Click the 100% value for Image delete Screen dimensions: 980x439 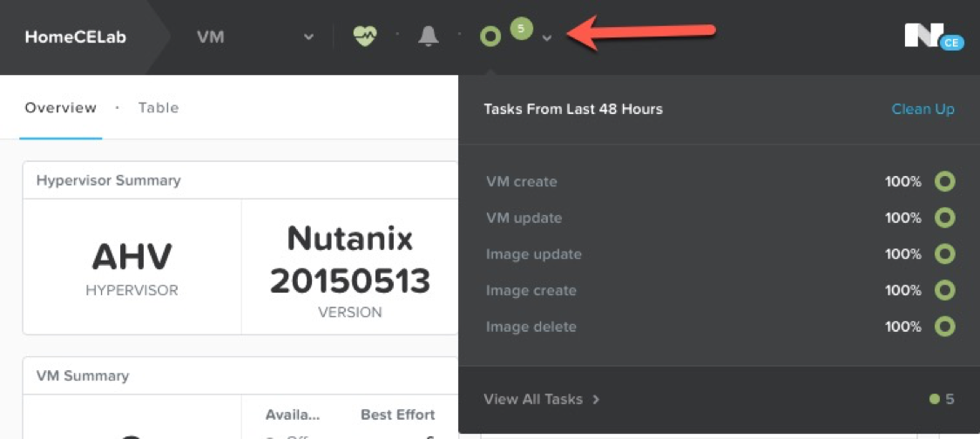coord(903,327)
